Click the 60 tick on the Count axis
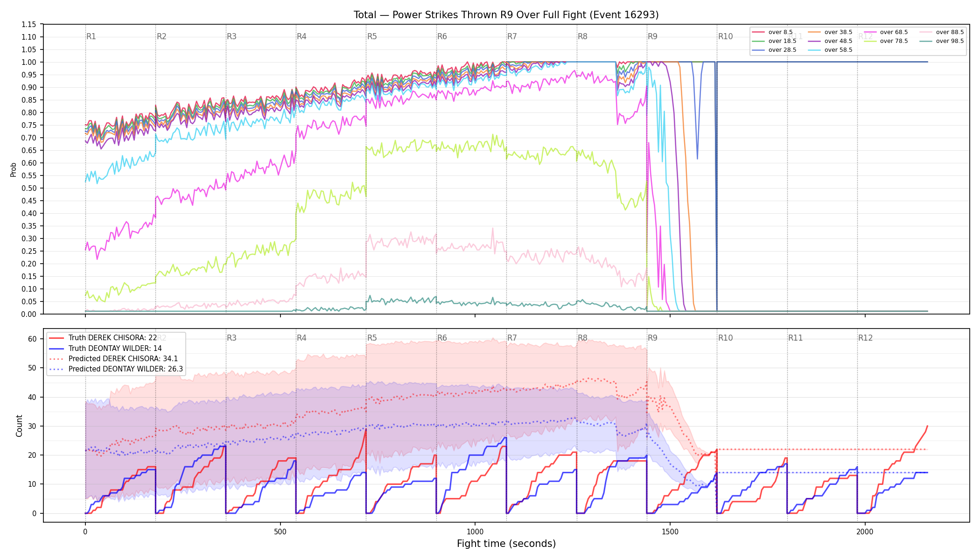The image size is (980, 560). (x=32, y=339)
